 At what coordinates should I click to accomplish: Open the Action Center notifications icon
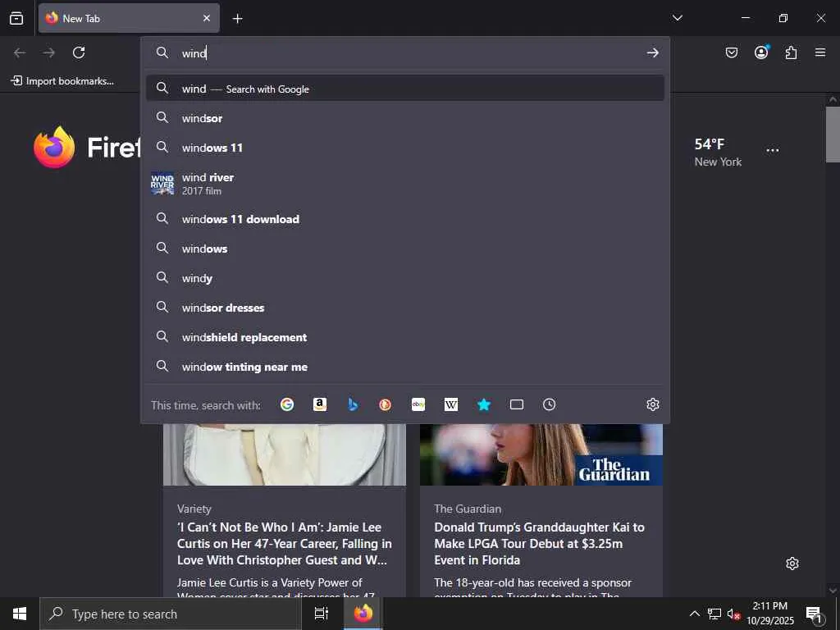[814, 614]
